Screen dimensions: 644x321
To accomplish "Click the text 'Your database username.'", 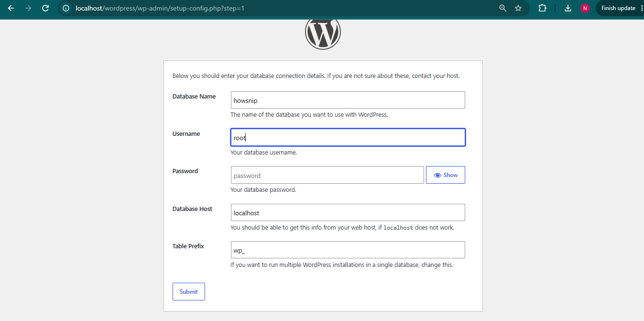I will pyautogui.click(x=264, y=153).
